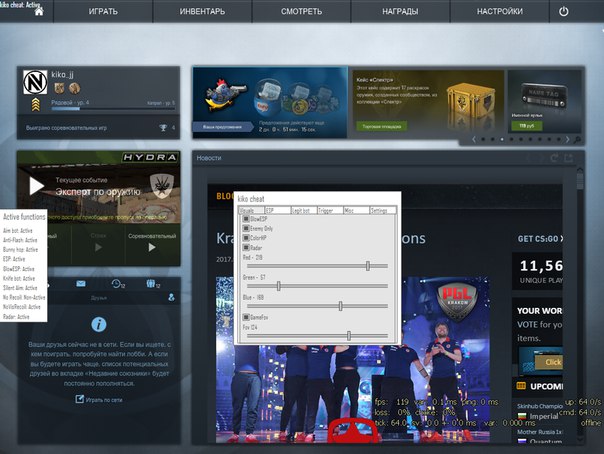Click the play arrow under Соревновательный
The width and height of the screenshot is (604, 454).
click(x=152, y=247)
